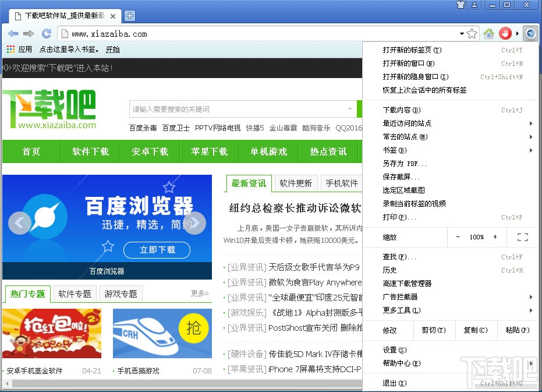The width and height of the screenshot is (542, 392).
Task: Switch to 手机软件 tab
Action: click(x=342, y=183)
